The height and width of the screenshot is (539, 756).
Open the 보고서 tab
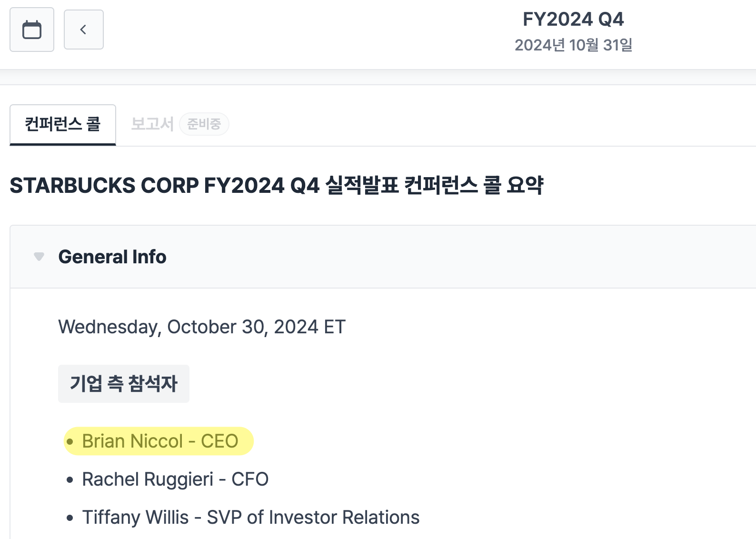[x=152, y=124]
